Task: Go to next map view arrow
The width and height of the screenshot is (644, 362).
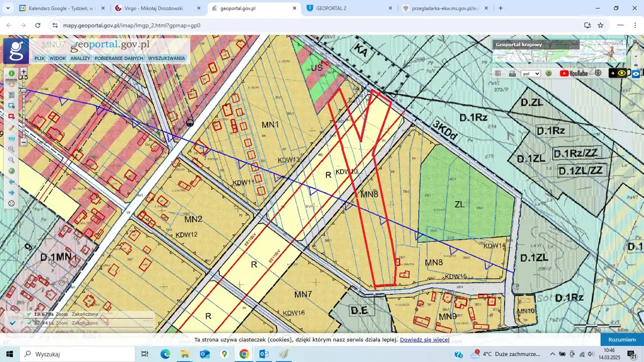Action: pos(12,193)
